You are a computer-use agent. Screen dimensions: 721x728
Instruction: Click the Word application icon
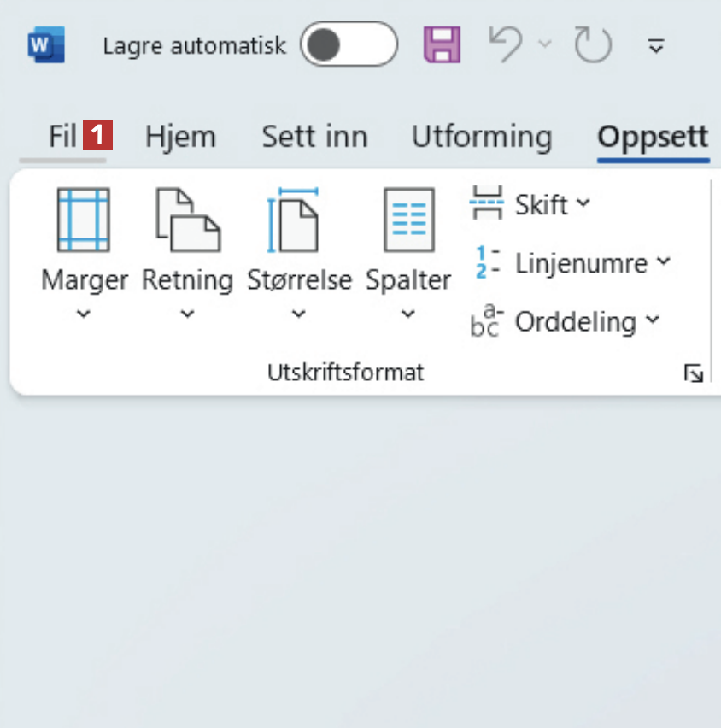(x=46, y=44)
